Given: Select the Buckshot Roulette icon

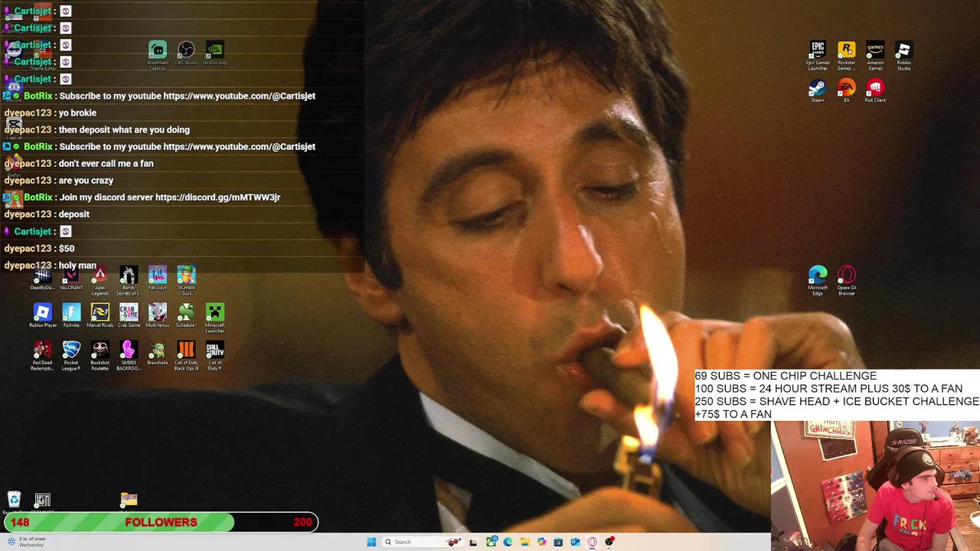Looking at the screenshot, I should tap(100, 356).
